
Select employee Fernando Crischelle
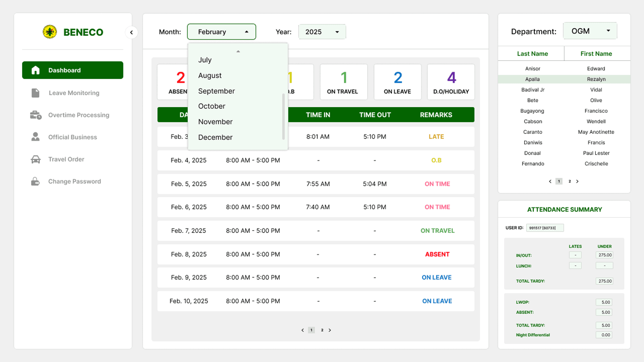(564, 164)
